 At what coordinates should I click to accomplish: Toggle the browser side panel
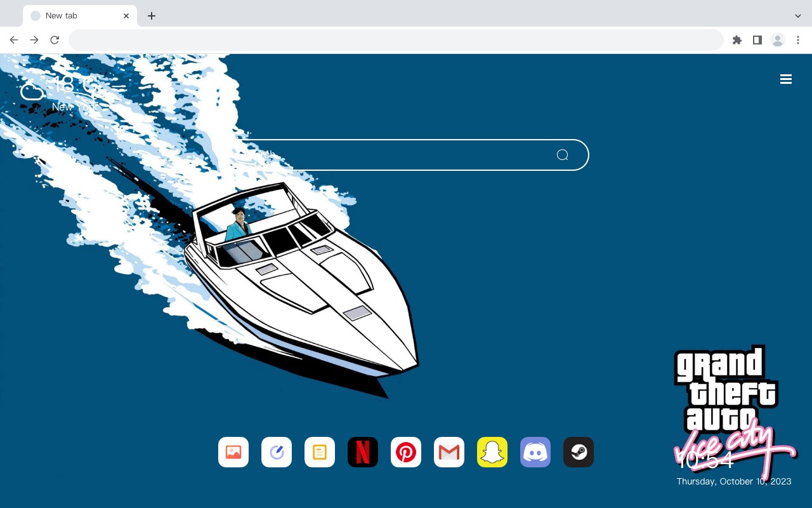757,40
